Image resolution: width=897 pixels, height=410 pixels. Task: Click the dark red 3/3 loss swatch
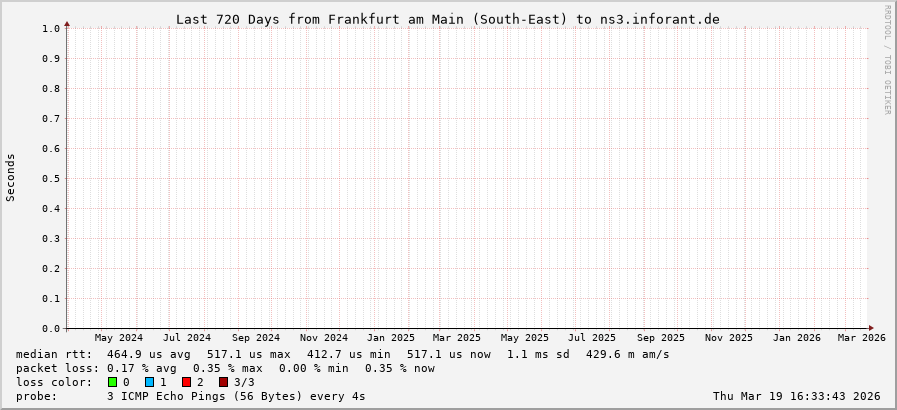(223, 382)
